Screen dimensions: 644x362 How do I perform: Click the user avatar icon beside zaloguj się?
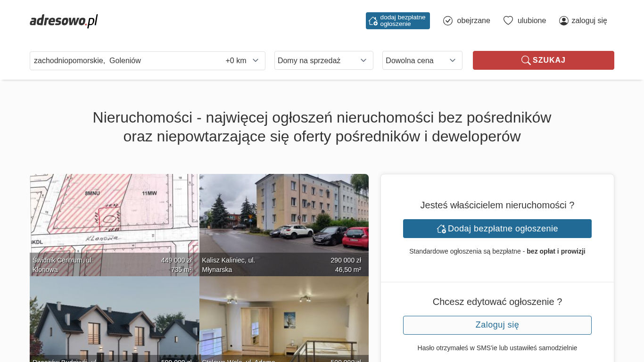tap(563, 21)
